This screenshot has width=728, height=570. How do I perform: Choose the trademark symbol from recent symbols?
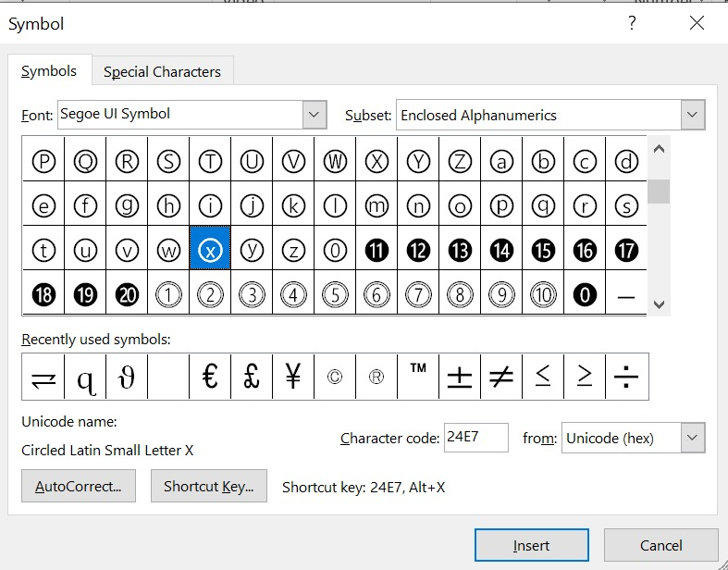point(418,377)
